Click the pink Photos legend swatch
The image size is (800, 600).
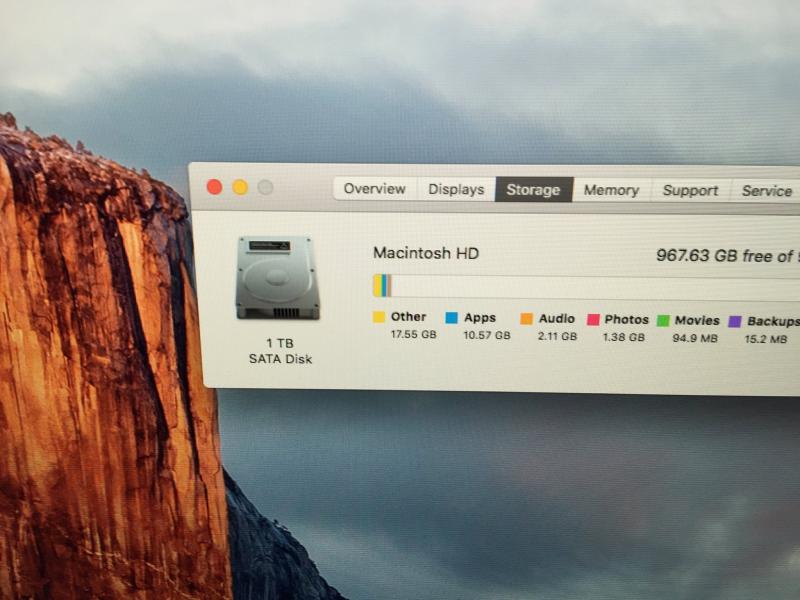coord(593,320)
